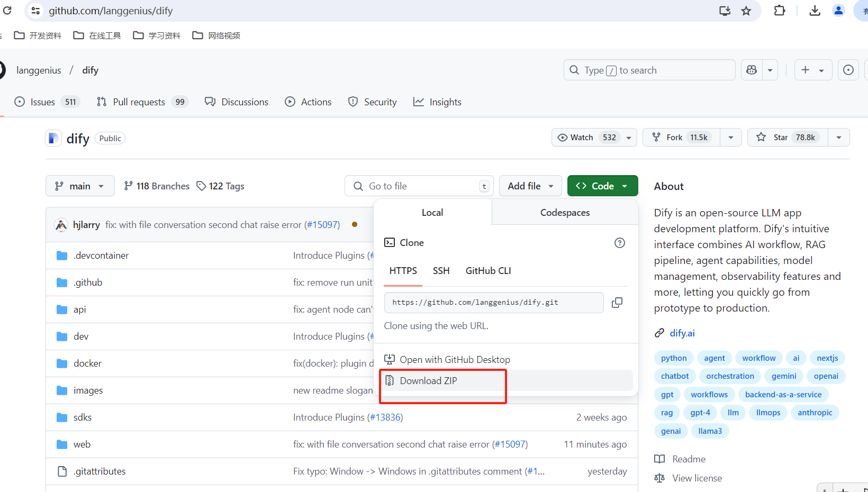Open the main branch selector dropdown
The height and width of the screenshot is (492, 868).
coord(80,186)
